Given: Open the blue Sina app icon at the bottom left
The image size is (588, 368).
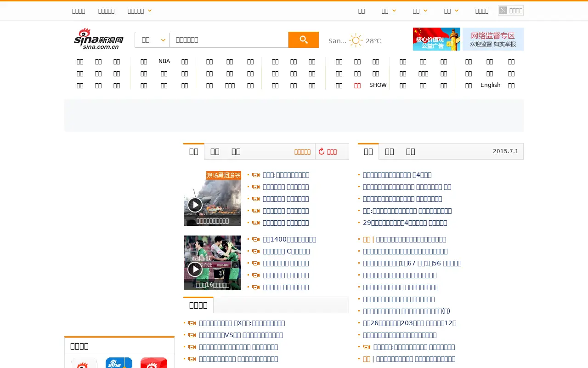Looking at the screenshot, I should [x=119, y=363].
